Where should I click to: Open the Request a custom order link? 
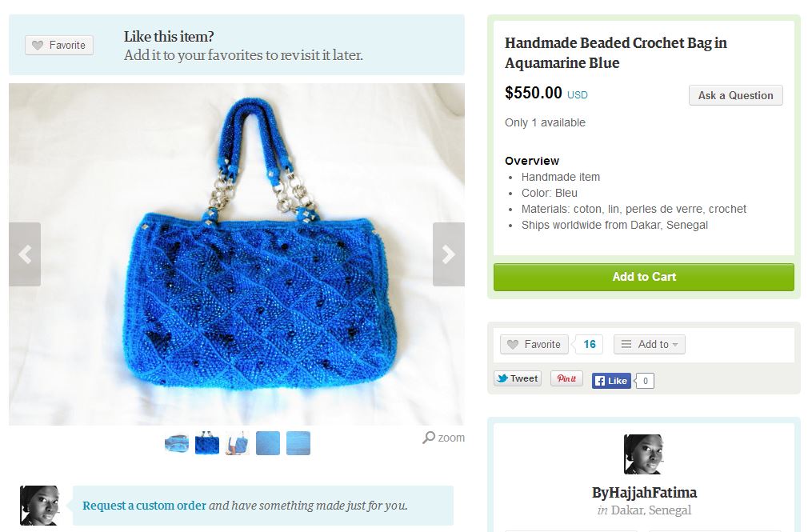tap(144, 505)
